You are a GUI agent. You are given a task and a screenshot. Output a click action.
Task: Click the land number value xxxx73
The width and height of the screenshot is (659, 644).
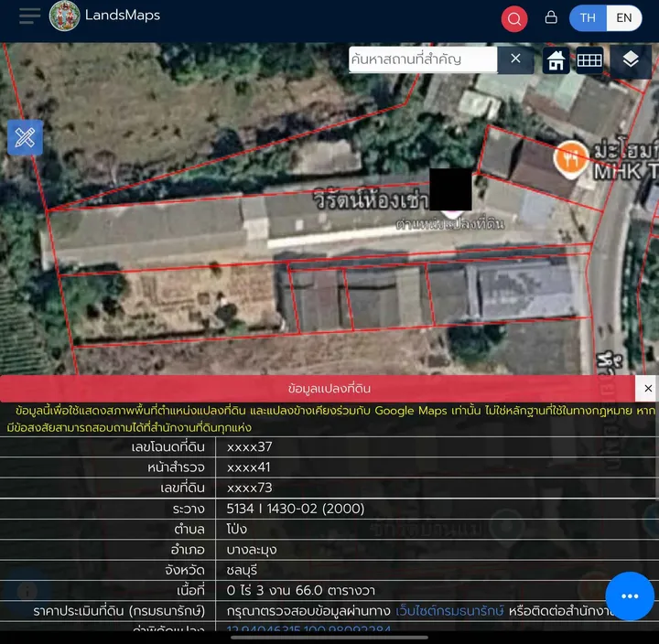pos(250,488)
